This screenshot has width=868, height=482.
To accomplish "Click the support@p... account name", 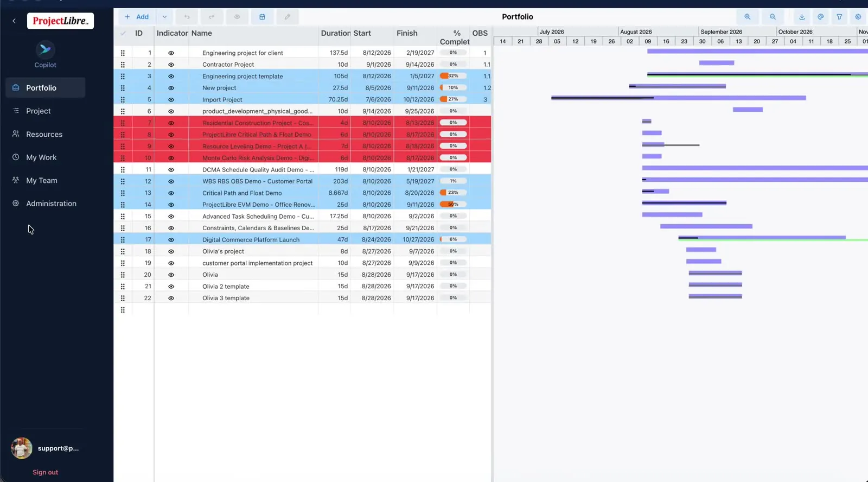I will tap(58, 448).
